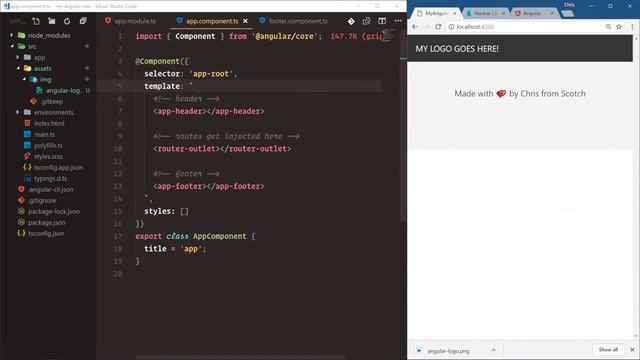Click the MY LOGO GOES HERE! header text
Image resolution: width=640 pixels, height=360 pixels.
457,49
